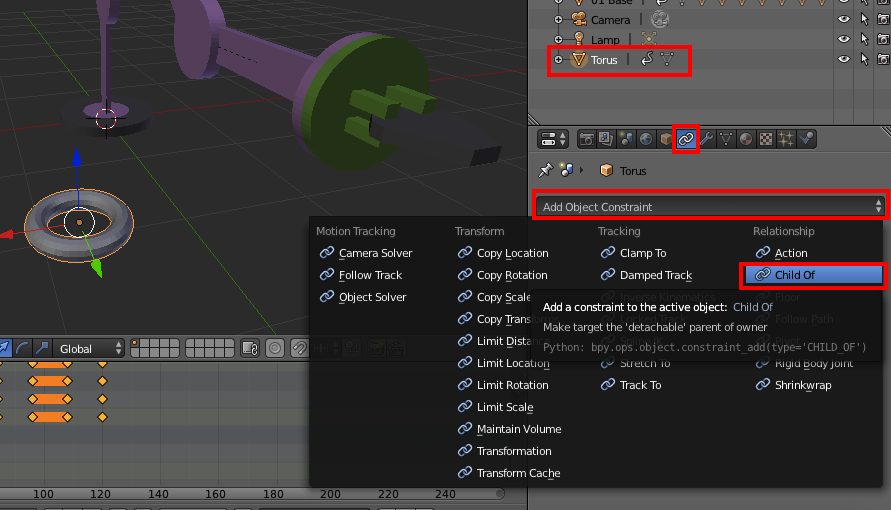This screenshot has width=891, height=510.
Task: Choose Maintain Volume constraint
Action: [x=509, y=429]
